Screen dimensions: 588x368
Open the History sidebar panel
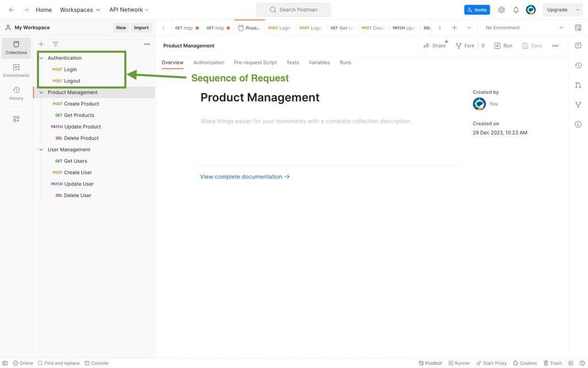click(16, 93)
